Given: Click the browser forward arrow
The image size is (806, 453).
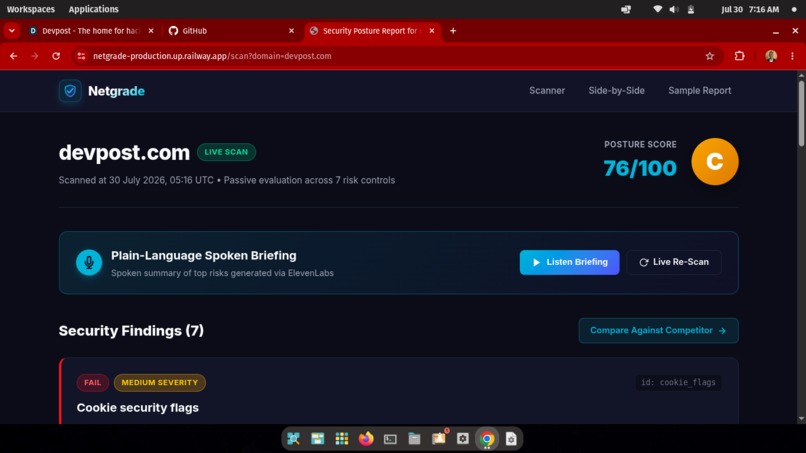Looking at the screenshot, I should (34, 56).
